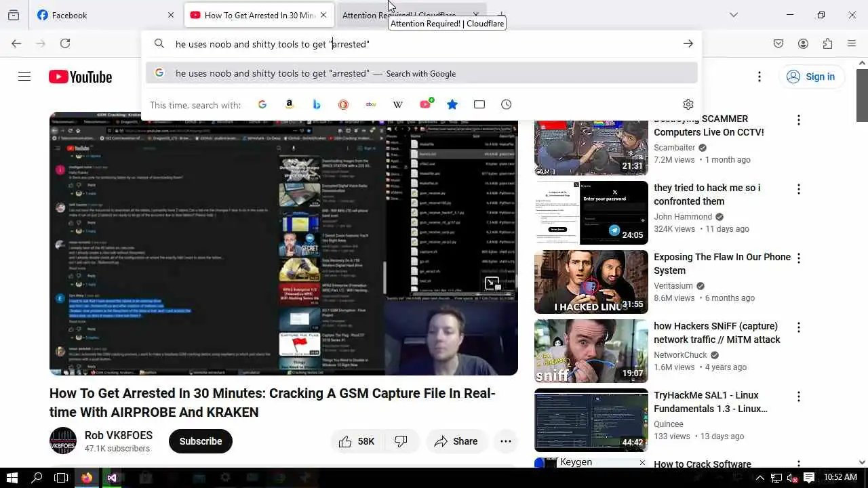
Task: Open options for John Hammond video
Action: coord(799,189)
